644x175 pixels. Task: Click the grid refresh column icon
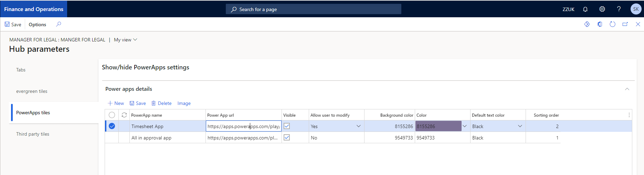coord(124,115)
